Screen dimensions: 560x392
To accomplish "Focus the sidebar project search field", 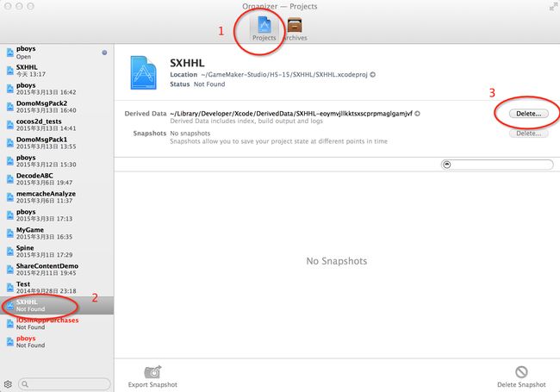I will pos(65,384).
